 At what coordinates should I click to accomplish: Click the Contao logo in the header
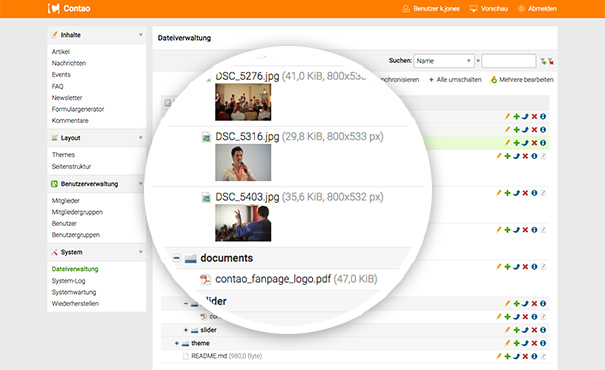pyautogui.click(x=69, y=8)
